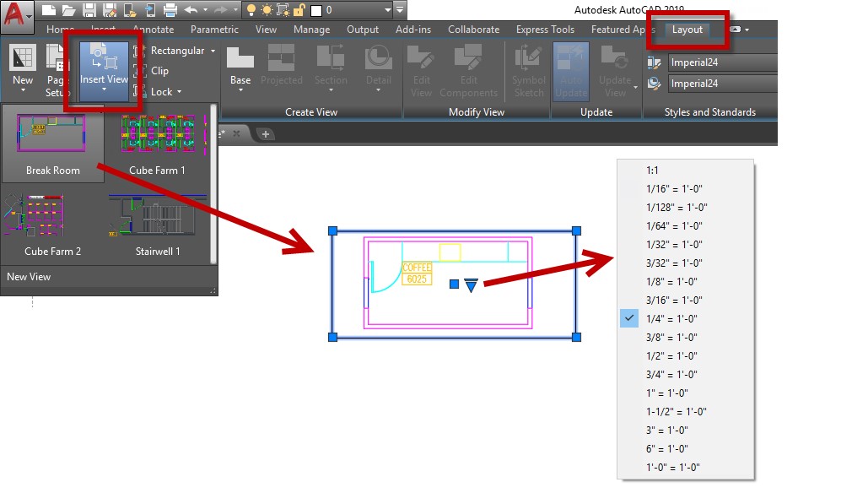Click the viewport scale triangle grip
Image resolution: width=868 pixels, height=493 pixels.
pyautogui.click(x=472, y=285)
